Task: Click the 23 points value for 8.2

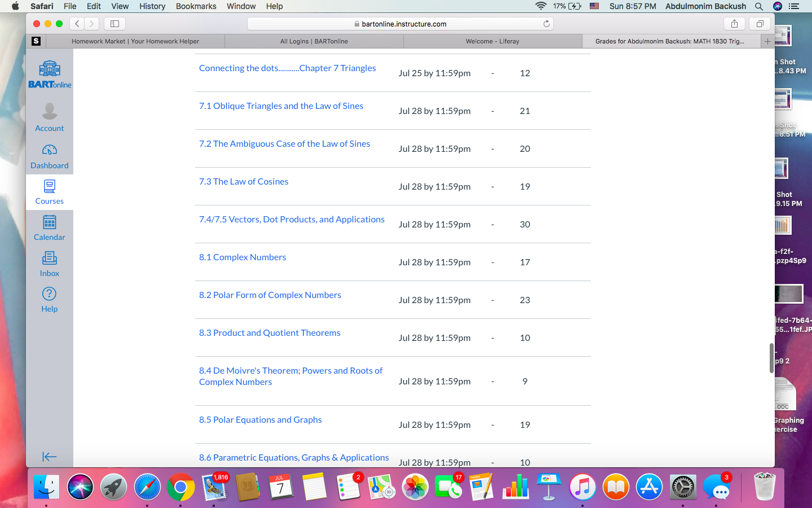Action: tap(525, 300)
